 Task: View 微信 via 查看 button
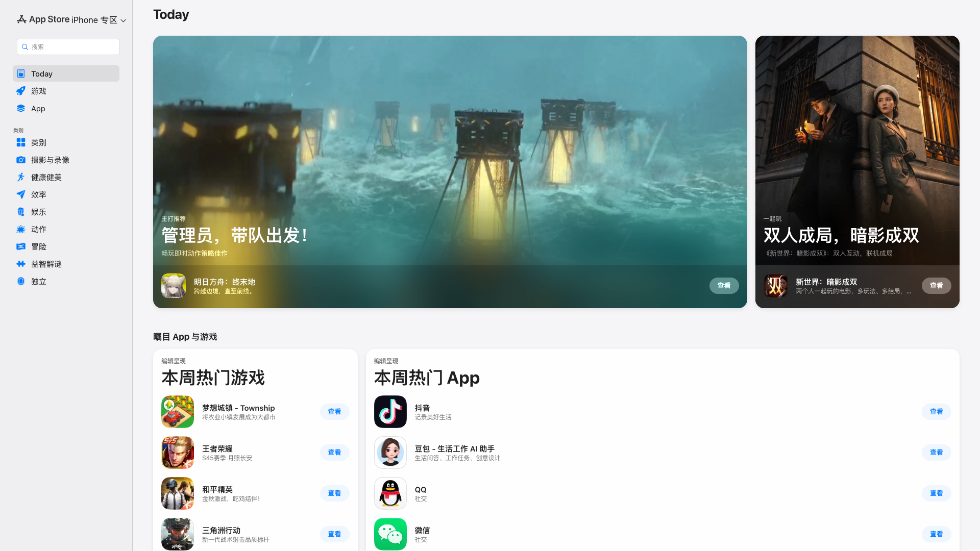[936, 535]
